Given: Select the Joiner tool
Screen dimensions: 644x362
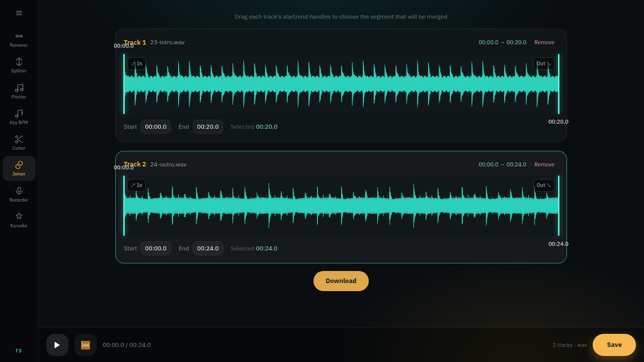Looking at the screenshot, I should tap(19, 168).
